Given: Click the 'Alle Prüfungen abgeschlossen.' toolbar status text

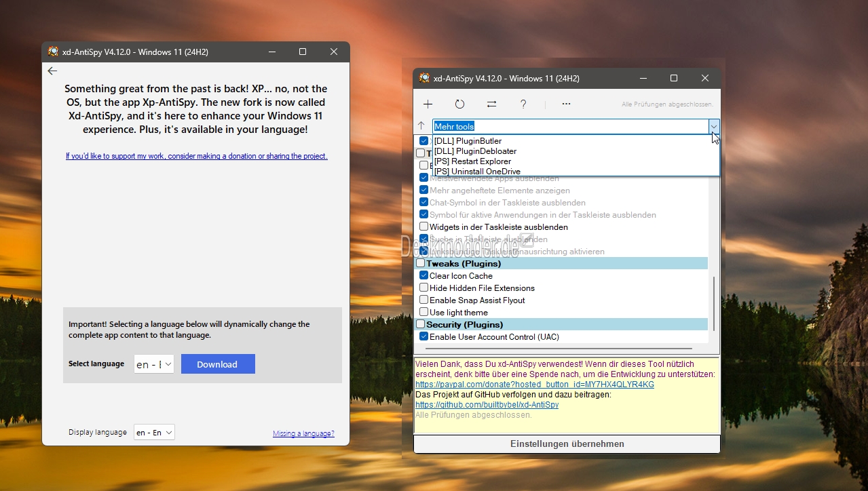Looking at the screenshot, I should point(667,104).
